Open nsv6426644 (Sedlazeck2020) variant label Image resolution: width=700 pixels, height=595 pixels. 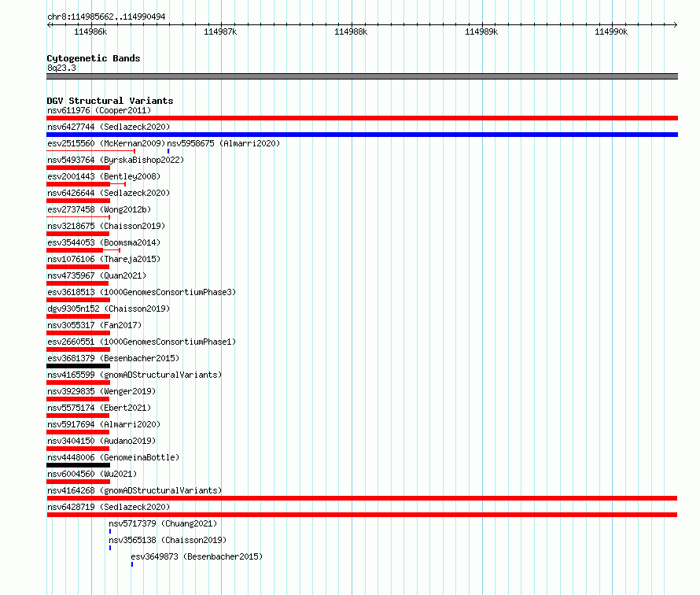tap(109, 193)
